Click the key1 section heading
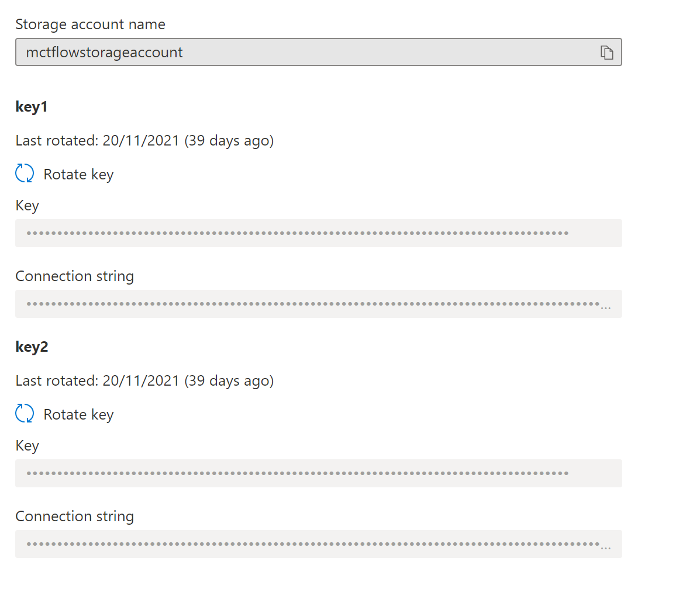This screenshot has width=700, height=589. [x=32, y=107]
